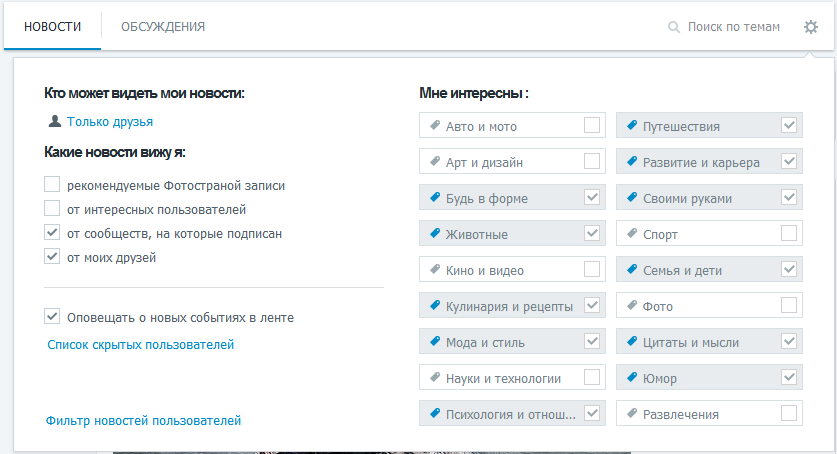
Task: Open Фильтр новостей пользователей link
Action: (x=143, y=420)
